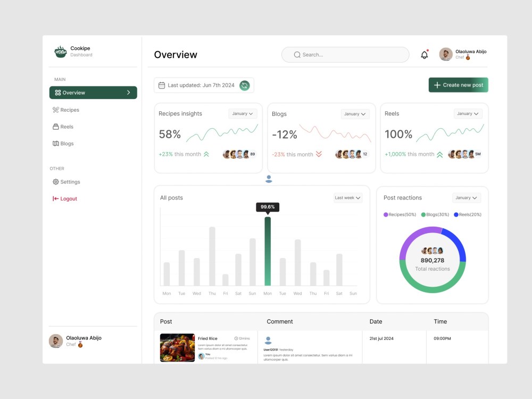
Task: Click inside the Search input field
Action: pos(345,55)
